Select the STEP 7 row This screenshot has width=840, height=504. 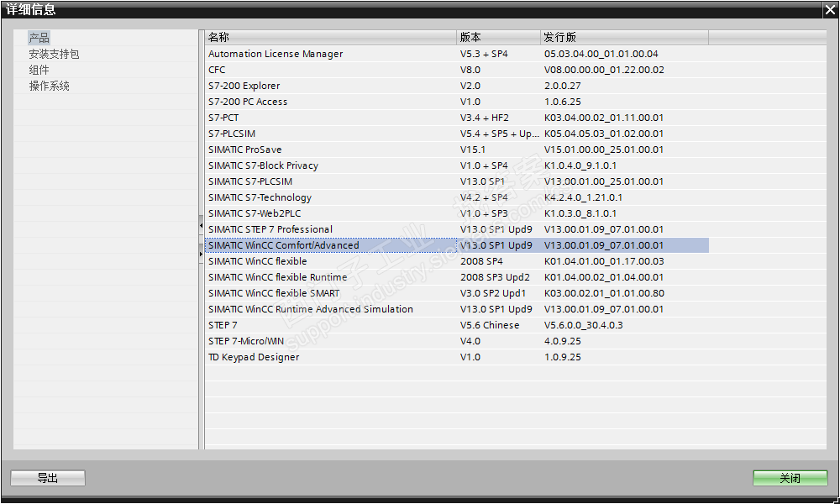[x=457, y=325]
